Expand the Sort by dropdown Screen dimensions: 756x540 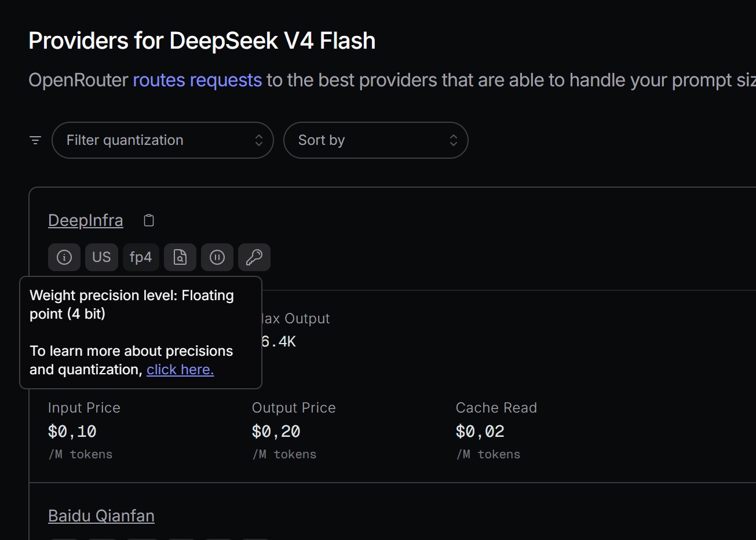[376, 140]
